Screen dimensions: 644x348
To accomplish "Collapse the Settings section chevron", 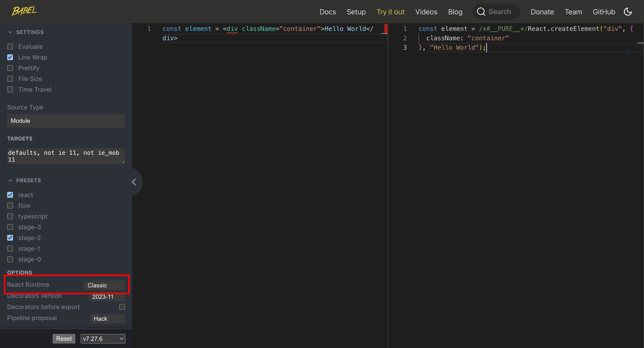I will 10,32.
